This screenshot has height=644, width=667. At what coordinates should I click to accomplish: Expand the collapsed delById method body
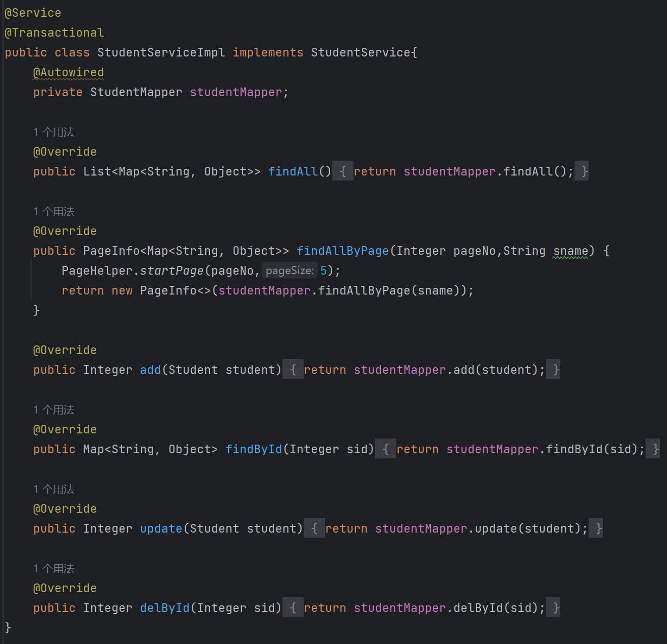[293, 607]
